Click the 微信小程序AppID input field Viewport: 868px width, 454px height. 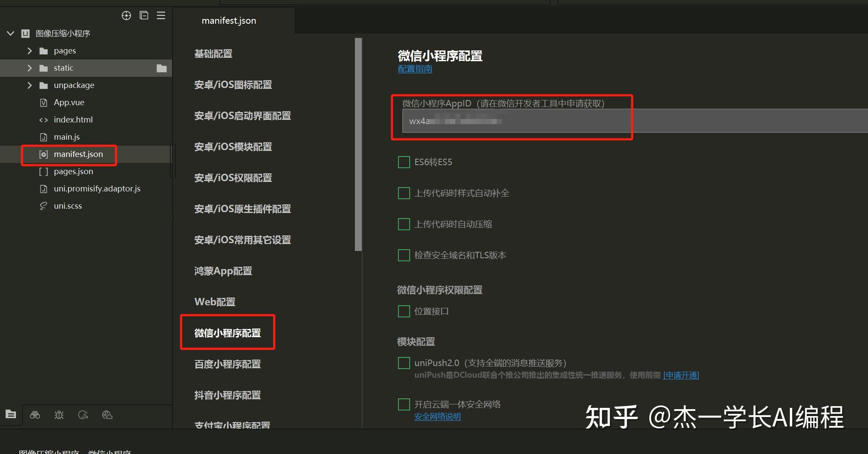pos(635,121)
